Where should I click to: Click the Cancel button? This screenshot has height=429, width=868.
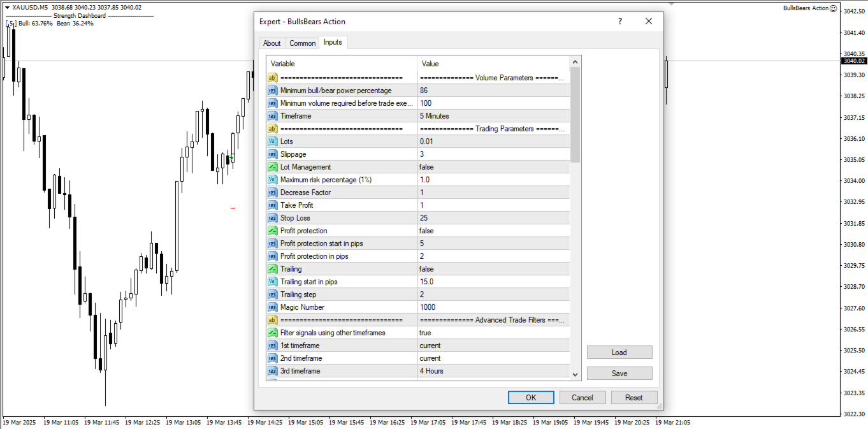tap(582, 397)
